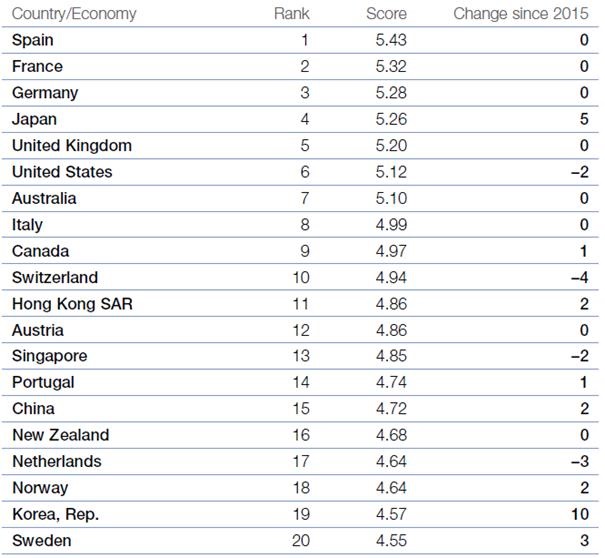Click Korea, Rep. change value 10
The image size is (605, 558).
click(580, 514)
